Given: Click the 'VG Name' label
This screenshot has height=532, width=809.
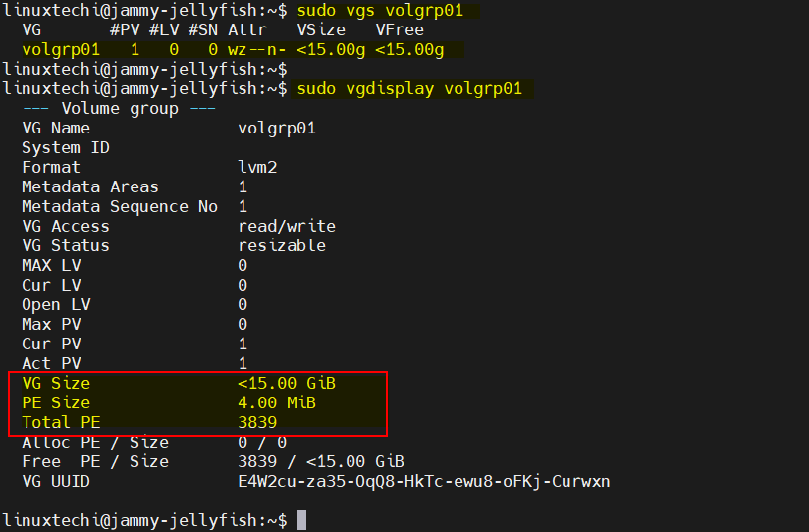Looking at the screenshot, I should click(56, 128).
